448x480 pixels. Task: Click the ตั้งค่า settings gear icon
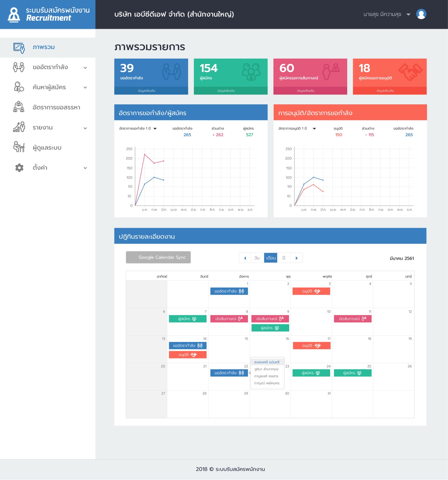19,168
